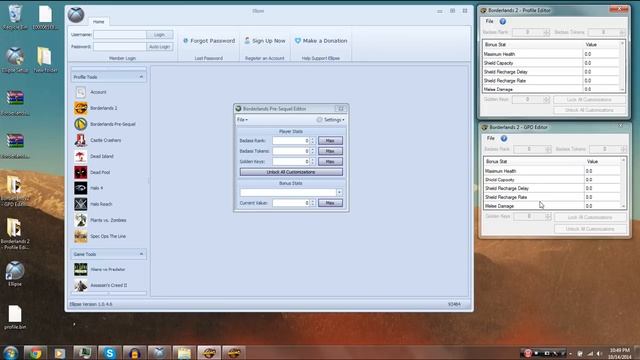This screenshot has width=640, height=360.
Task: Select the New Folder desktop icon
Action: tap(45, 60)
